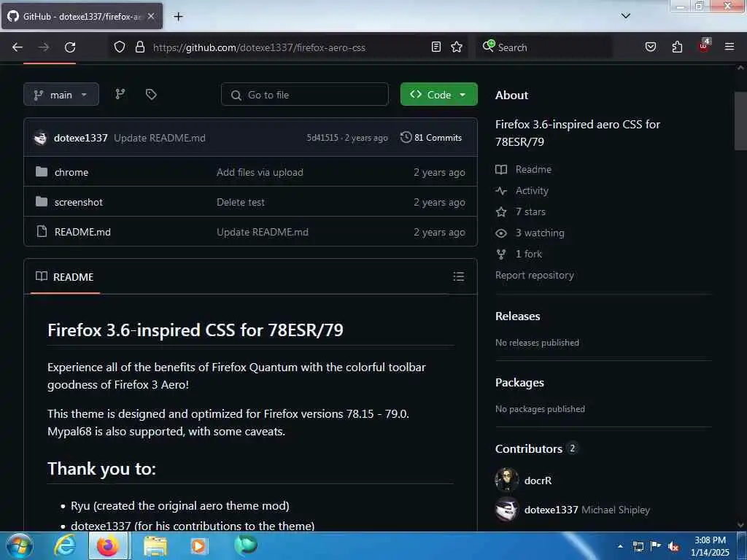Click the taskbar clock showing 3:08 PM
This screenshot has width=747, height=560.
tap(710, 546)
